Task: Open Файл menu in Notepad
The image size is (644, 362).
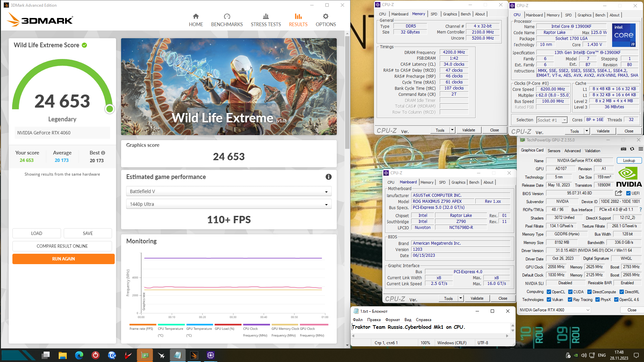Action: pyautogui.click(x=358, y=320)
